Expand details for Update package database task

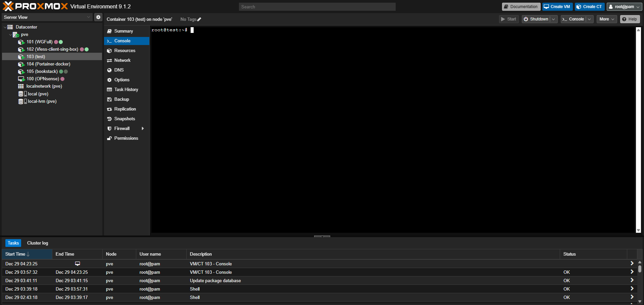(x=632, y=280)
